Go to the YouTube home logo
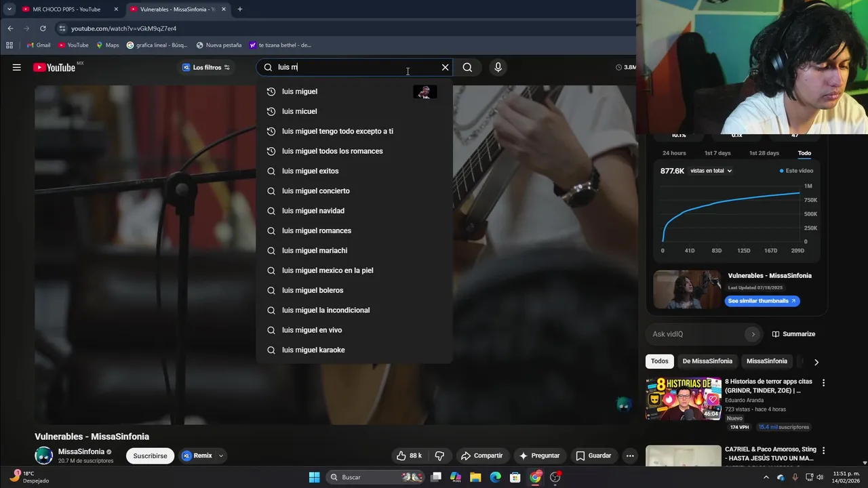The height and width of the screenshot is (488, 868). pyautogui.click(x=54, y=67)
